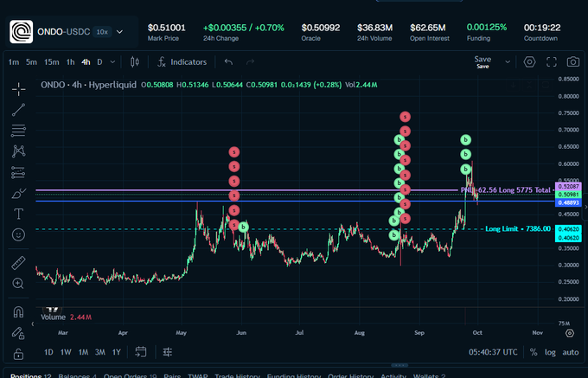
Task: Click the Volume 2.44M indicator label
Action: (x=66, y=317)
